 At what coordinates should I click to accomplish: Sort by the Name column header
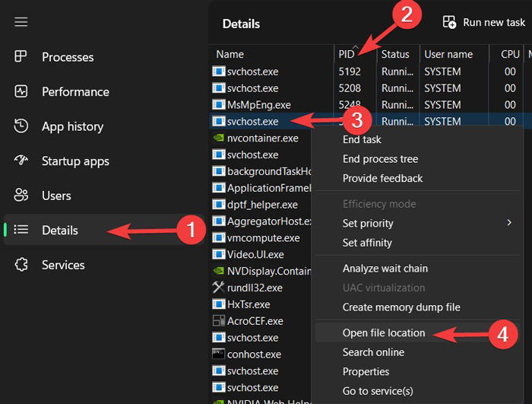point(230,54)
